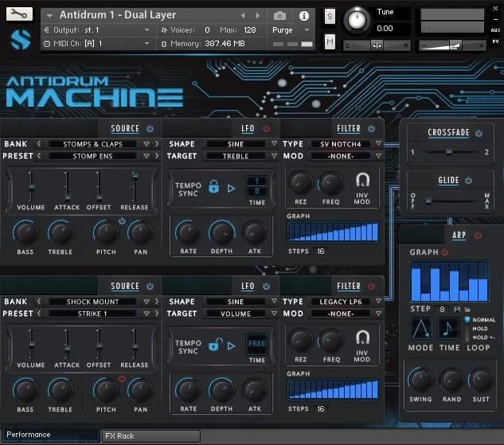
Task: Open the Legacy LP6 filter type dropdown
Action: (x=378, y=301)
